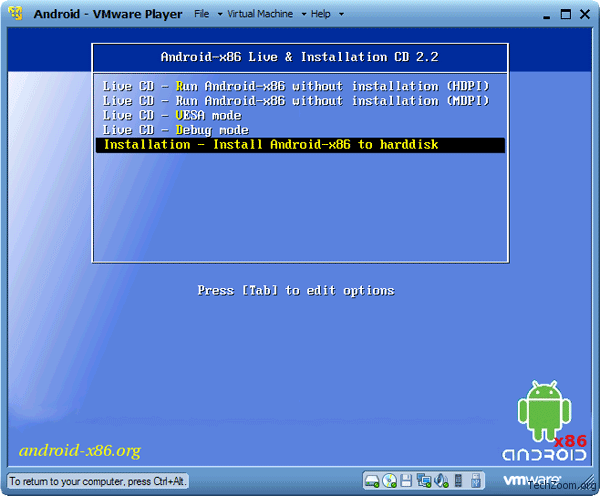The image size is (600, 496).
Task: Click the network adapter status icon
Action: tap(424, 481)
